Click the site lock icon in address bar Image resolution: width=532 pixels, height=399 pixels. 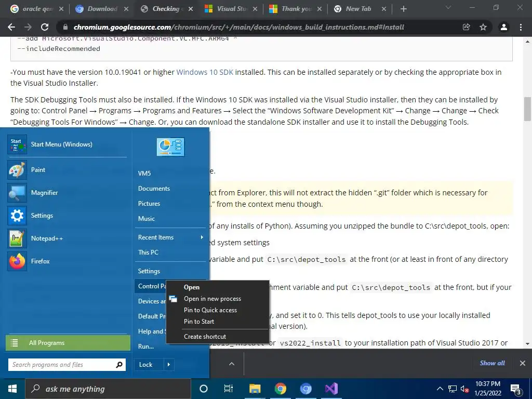click(x=65, y=27)
